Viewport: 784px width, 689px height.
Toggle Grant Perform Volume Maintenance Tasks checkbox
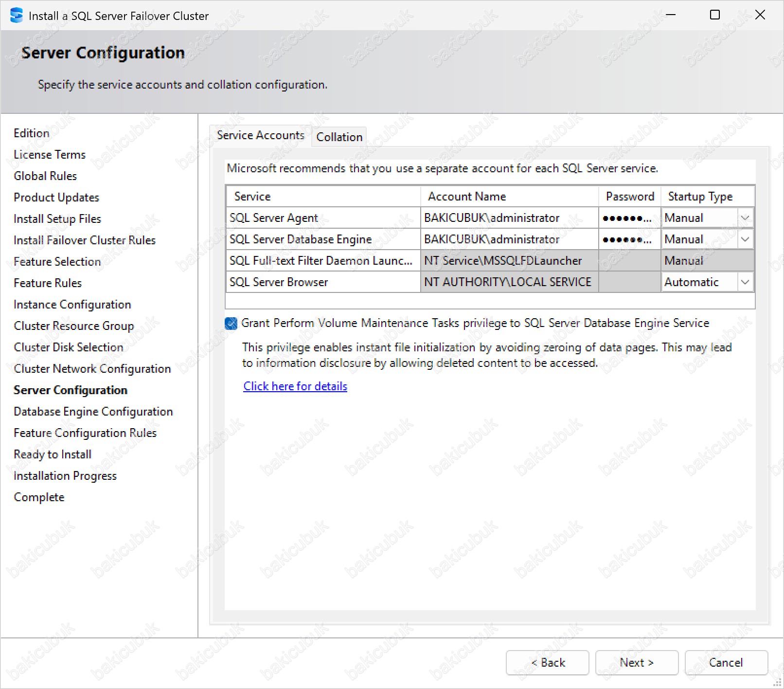pyautogui.click(x=231, y=323)
